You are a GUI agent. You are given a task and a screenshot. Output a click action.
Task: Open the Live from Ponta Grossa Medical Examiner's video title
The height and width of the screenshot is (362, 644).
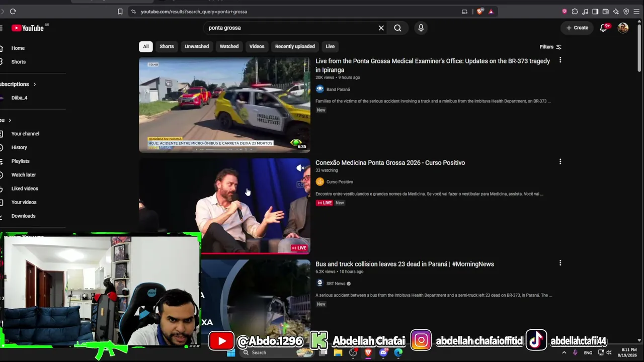point(433,65)
